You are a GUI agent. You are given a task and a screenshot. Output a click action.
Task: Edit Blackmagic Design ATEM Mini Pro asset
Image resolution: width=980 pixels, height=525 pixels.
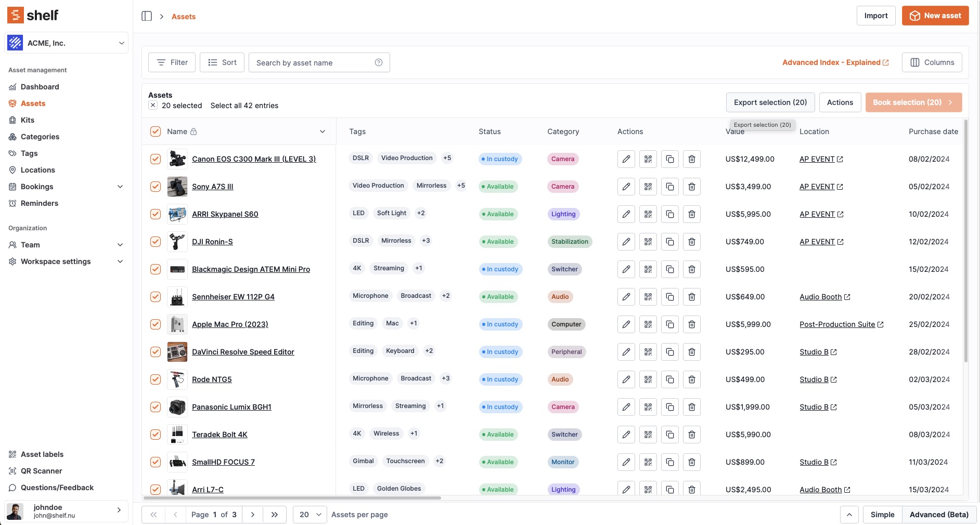[626, 269]
